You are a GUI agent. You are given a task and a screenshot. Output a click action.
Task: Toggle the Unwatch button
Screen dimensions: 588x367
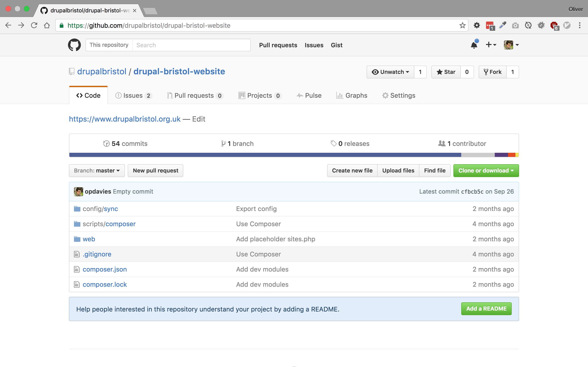pyautogui.click(x=390, y=72)
